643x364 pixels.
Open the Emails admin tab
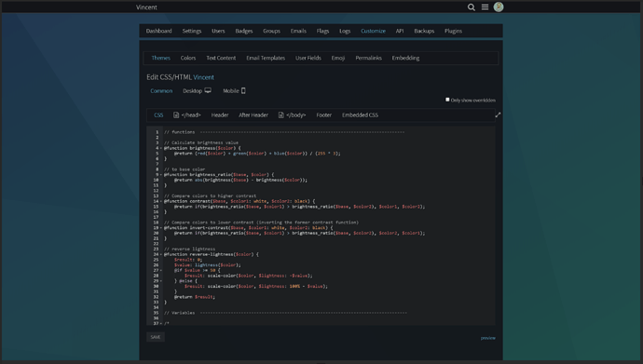coord(298,31)
